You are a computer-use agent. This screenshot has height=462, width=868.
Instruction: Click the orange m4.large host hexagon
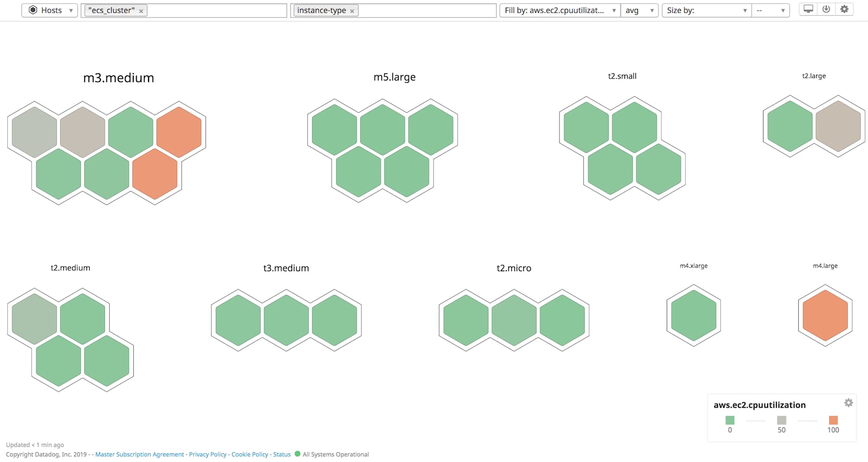click(825, 315)
